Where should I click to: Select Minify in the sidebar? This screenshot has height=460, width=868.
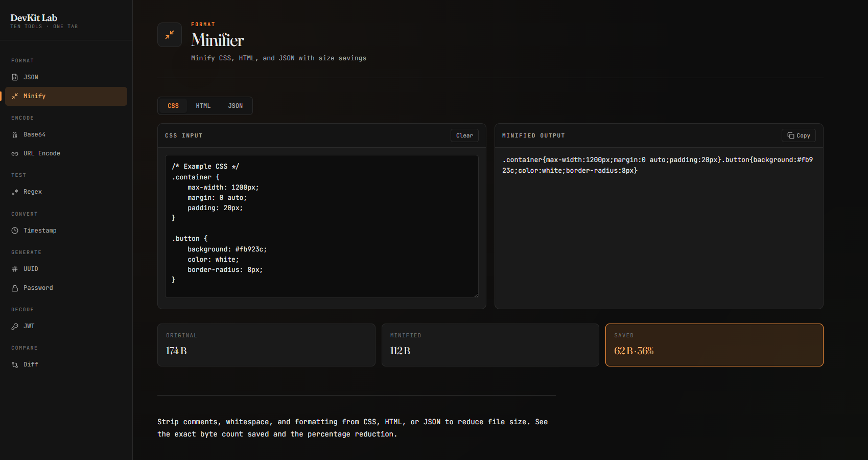click(x=66, y=96)
